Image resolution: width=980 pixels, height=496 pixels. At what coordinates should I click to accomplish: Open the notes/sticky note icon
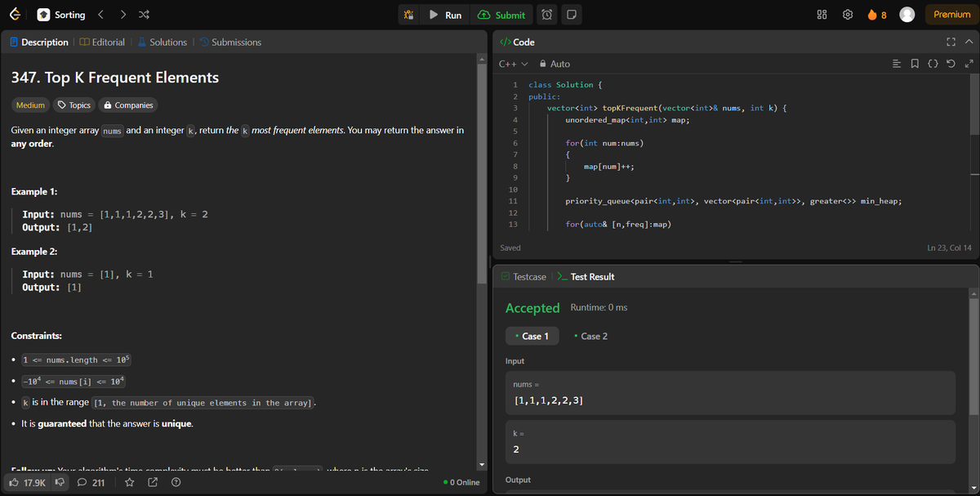(x=572, y=14)
